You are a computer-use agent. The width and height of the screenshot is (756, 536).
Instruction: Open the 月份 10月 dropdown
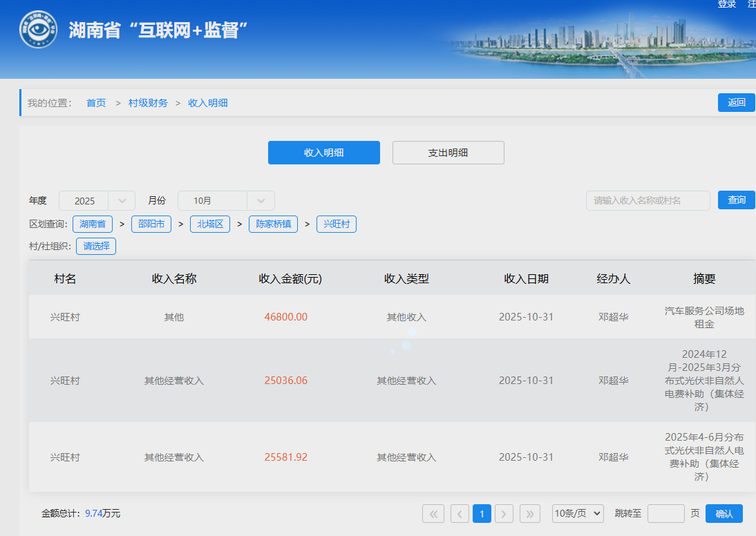[x=226, y=201]
